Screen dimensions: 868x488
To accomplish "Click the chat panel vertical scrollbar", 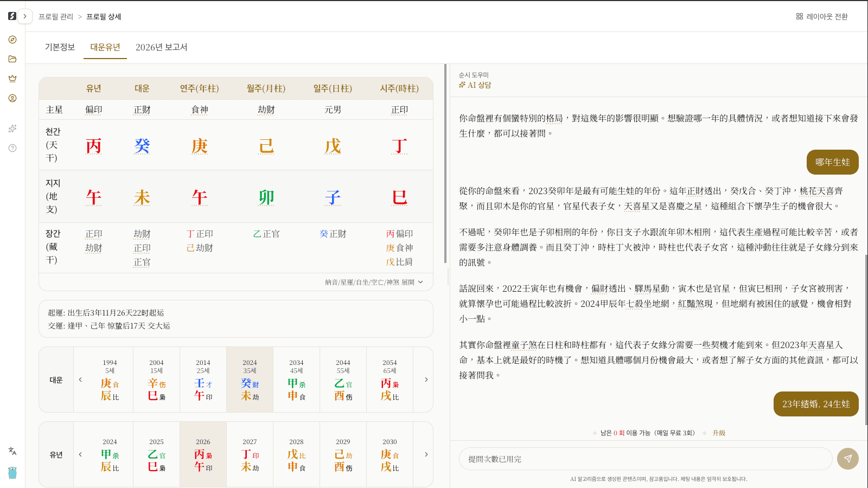I will [866, 339].
